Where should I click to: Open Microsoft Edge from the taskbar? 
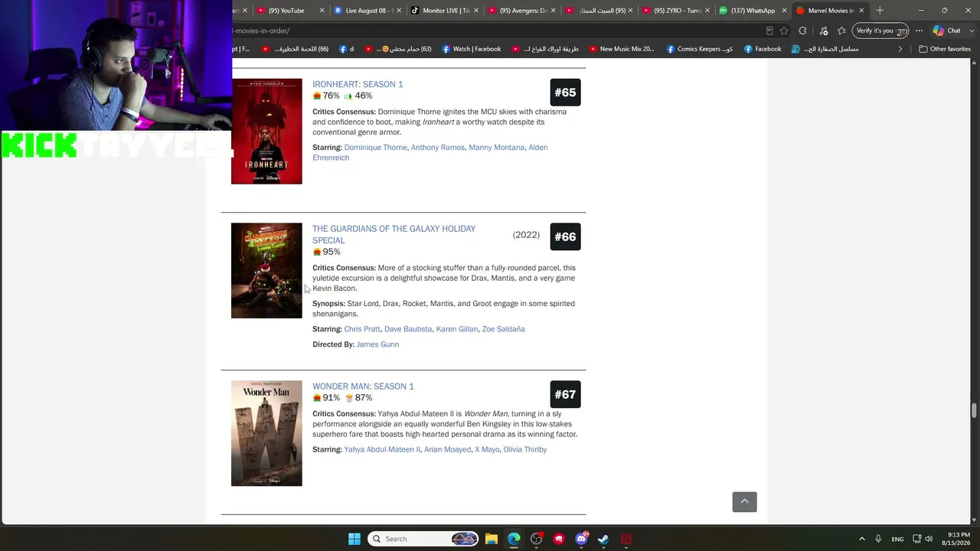coord(514,539)
